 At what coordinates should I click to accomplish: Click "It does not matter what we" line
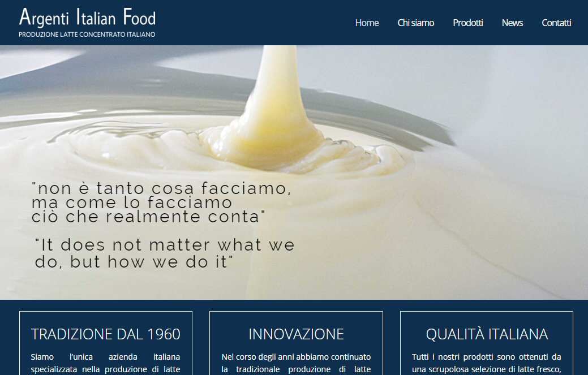165,245
